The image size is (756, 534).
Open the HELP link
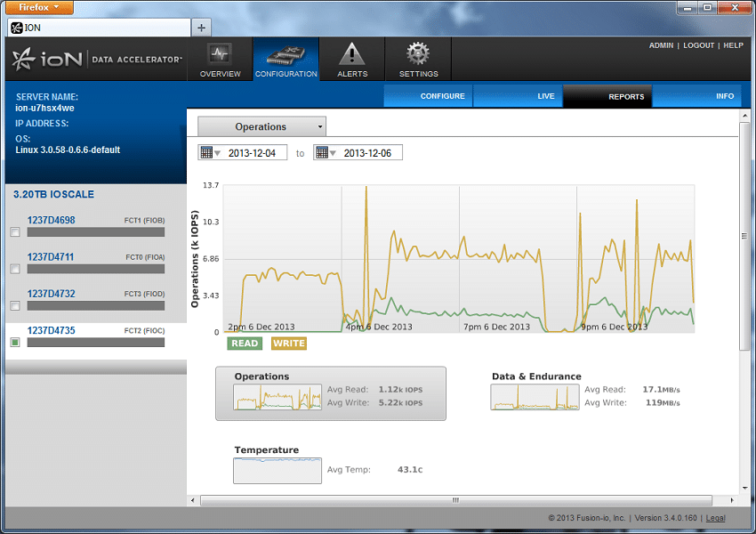(733, 45)
